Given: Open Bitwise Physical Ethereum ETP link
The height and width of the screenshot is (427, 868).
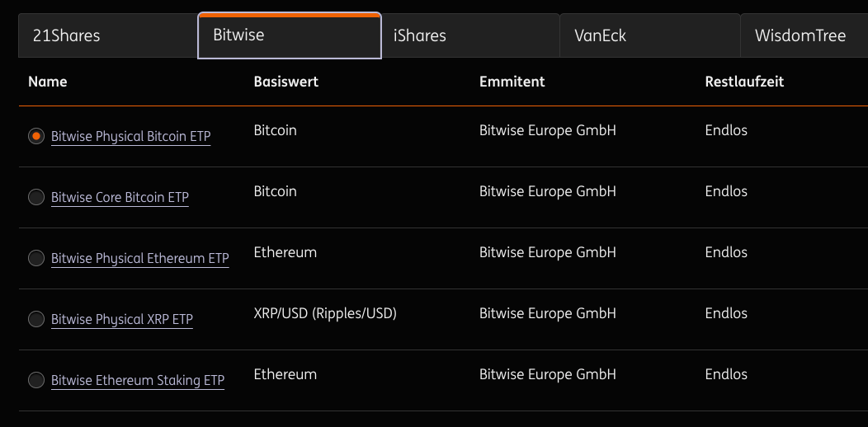Looking at the screenshot, I should coord(139,259).
